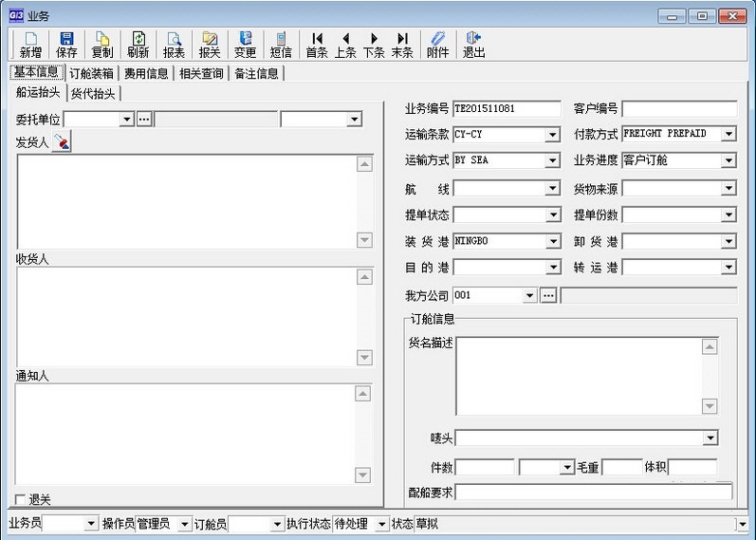This screenshot has height=540, width=756.
Task: Open attachments with 附件 icon
Action: tap(438, 45)
